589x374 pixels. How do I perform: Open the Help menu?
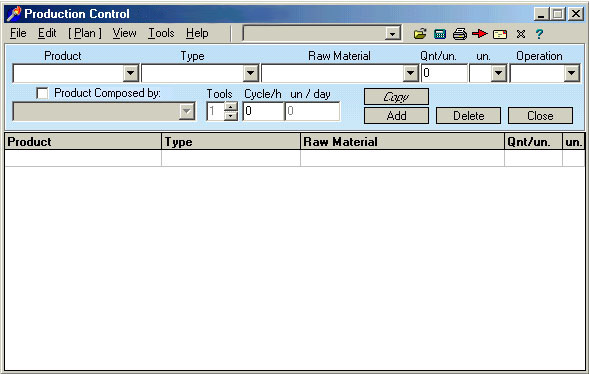tap(197, 33)
